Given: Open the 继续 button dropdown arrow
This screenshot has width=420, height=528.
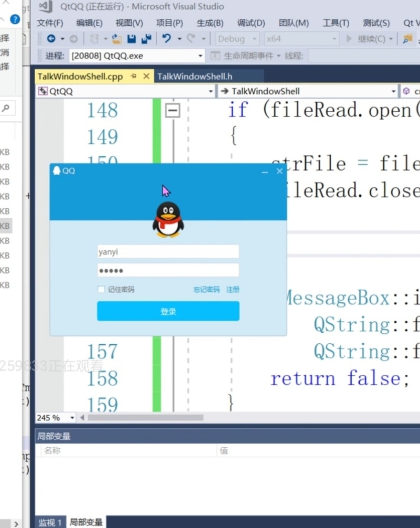Looking at the screenshot, I should point(391,39).
